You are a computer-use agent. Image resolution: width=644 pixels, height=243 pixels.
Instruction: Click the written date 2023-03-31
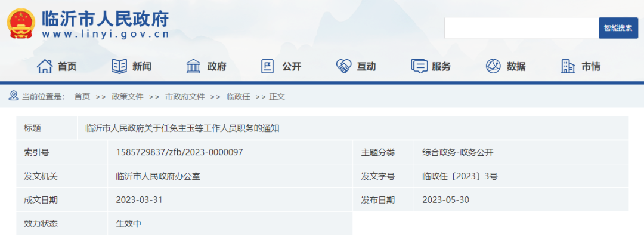tap(139, 200)
